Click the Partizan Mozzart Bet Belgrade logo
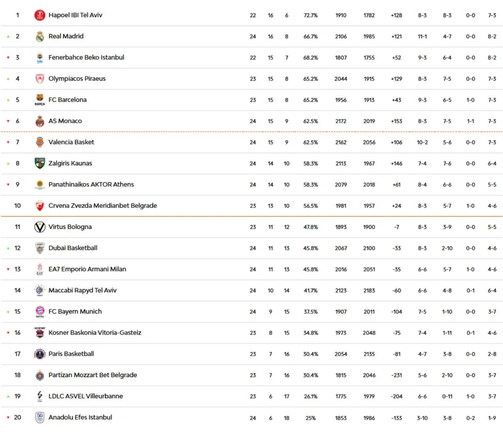 pyautogui.click(x=40, y=375)
